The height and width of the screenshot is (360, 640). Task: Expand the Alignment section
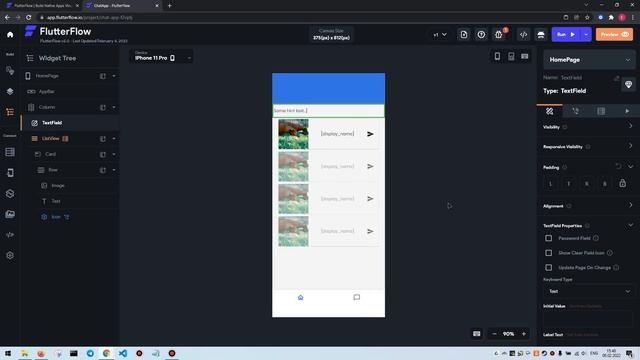tap(631, 205)
